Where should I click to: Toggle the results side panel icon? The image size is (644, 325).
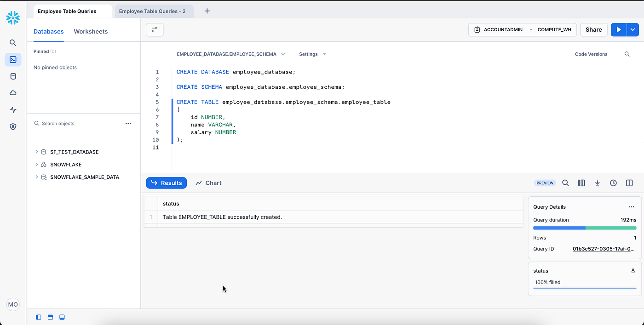click(629, 183)
